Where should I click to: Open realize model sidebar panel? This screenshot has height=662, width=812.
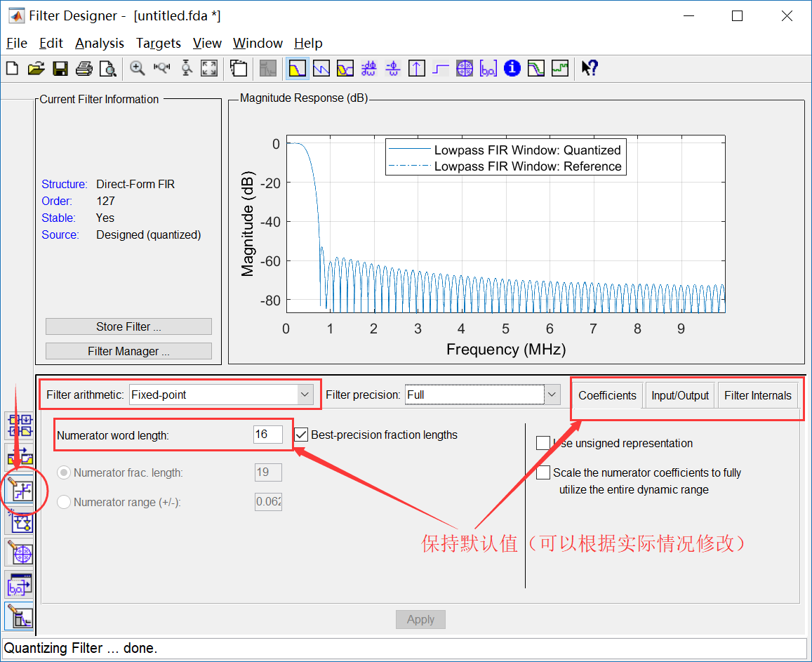click(20, 521)
